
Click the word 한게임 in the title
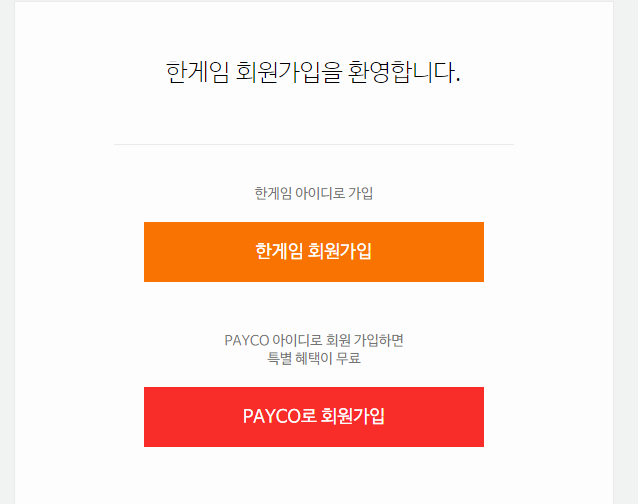pyautogui.click(x=197, y=72)
